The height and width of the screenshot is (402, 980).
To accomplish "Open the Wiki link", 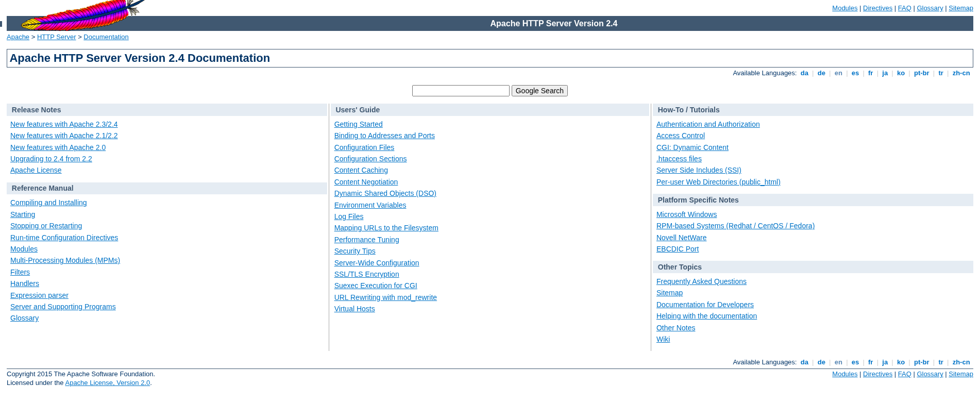I will [x=663, y=339].
